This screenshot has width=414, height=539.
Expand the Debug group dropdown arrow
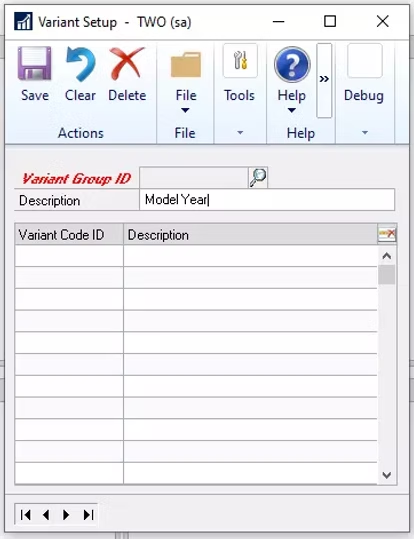coord(365,132)
